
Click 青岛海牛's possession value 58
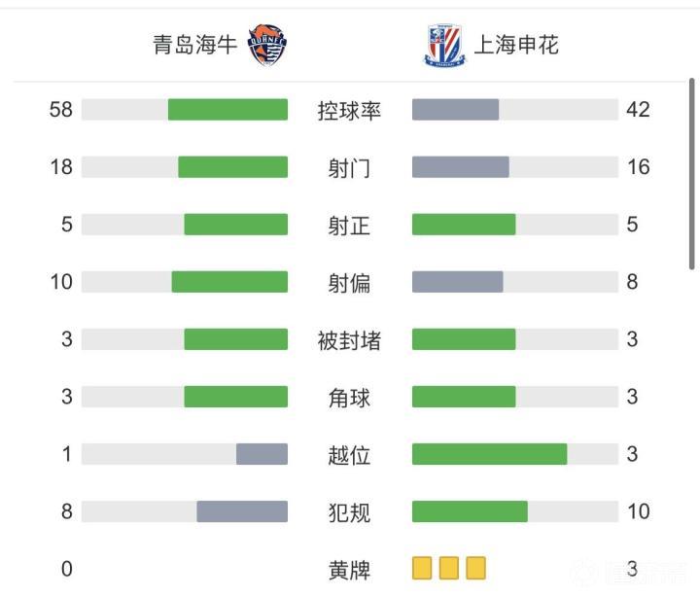pyautogui.click(x=61, y=109)
